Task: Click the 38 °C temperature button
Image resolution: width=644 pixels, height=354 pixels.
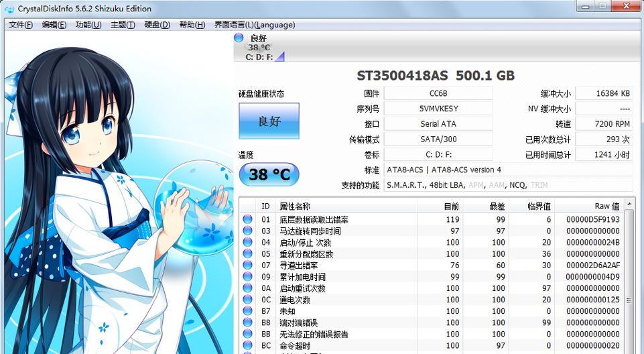Action: click(x=269, y=174)
